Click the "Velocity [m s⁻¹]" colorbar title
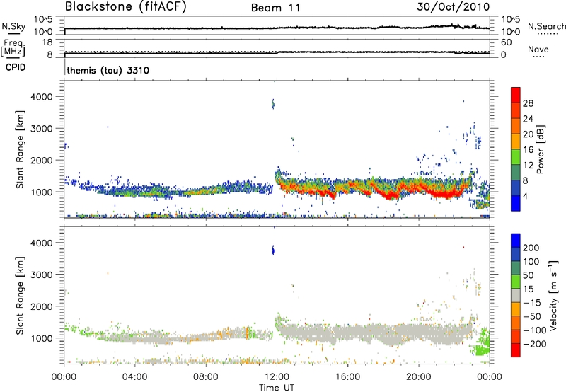This screenshot has width=566, height=392. pos(553,295)
